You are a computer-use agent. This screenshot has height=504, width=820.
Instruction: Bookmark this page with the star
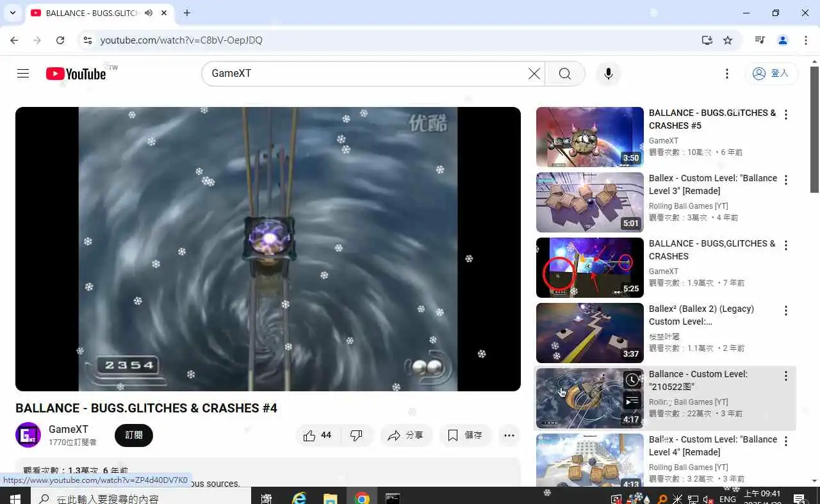[x=728, y=40]
